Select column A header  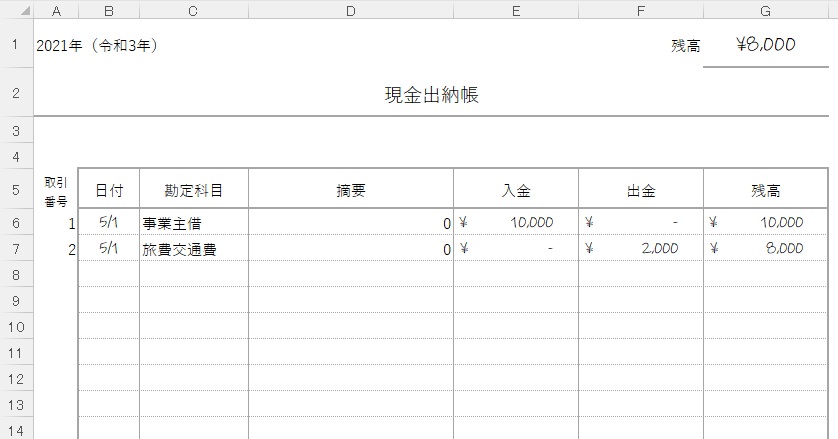tap(56, 11)
